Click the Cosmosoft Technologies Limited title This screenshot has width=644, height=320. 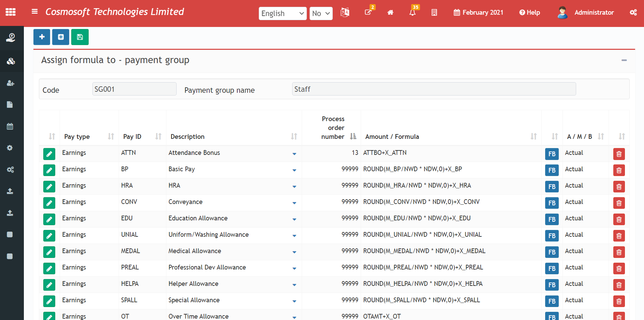point(115,12)
